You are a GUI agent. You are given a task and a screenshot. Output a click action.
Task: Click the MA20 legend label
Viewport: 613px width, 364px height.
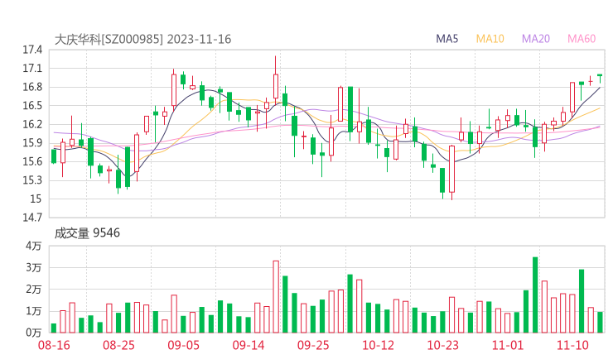[536, 39]
